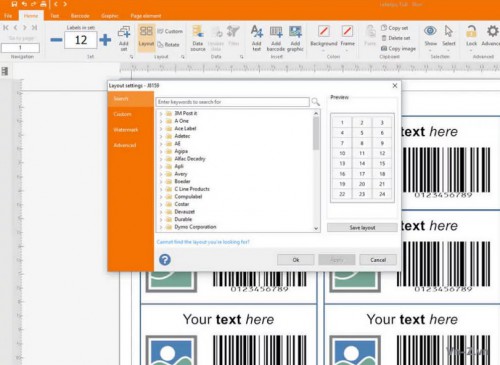Expand the Avery folder

tap(161, 174)
